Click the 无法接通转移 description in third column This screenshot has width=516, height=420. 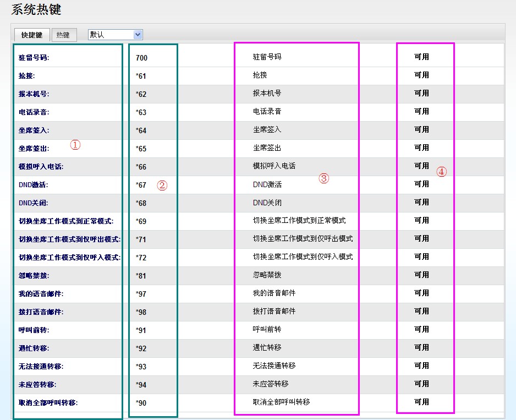(274, 366)
